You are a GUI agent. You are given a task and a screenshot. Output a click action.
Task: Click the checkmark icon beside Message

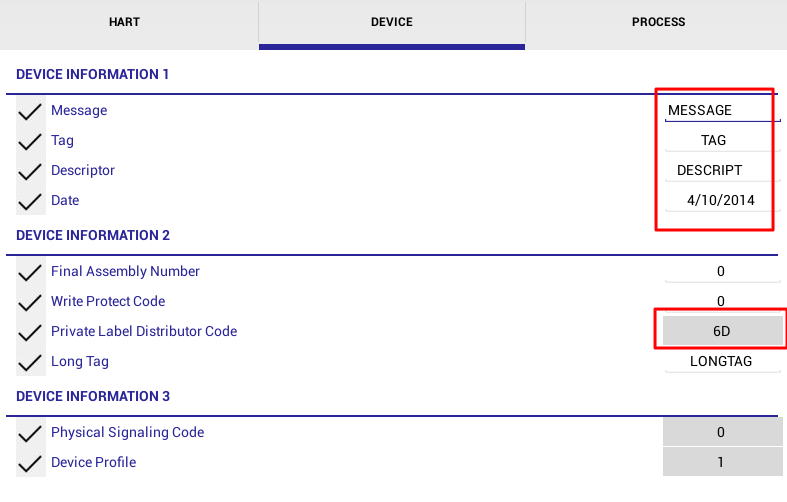click(x=30, y=111)
